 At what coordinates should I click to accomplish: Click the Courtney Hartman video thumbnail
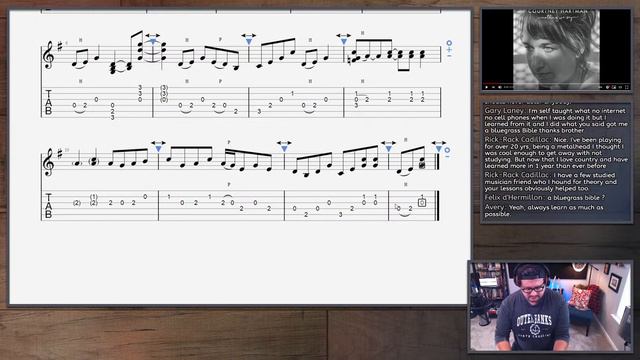click(556, 49)
